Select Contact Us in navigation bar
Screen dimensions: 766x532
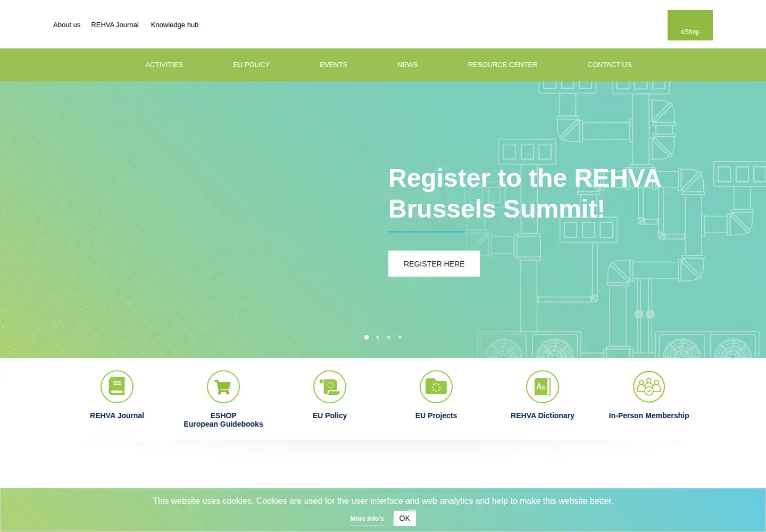click(x=610, y=65)
